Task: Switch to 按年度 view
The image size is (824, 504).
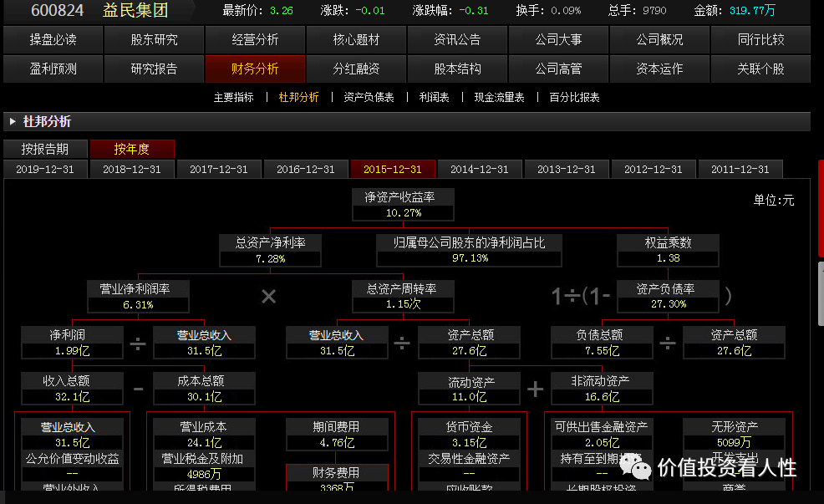Action: click(132, 150)
